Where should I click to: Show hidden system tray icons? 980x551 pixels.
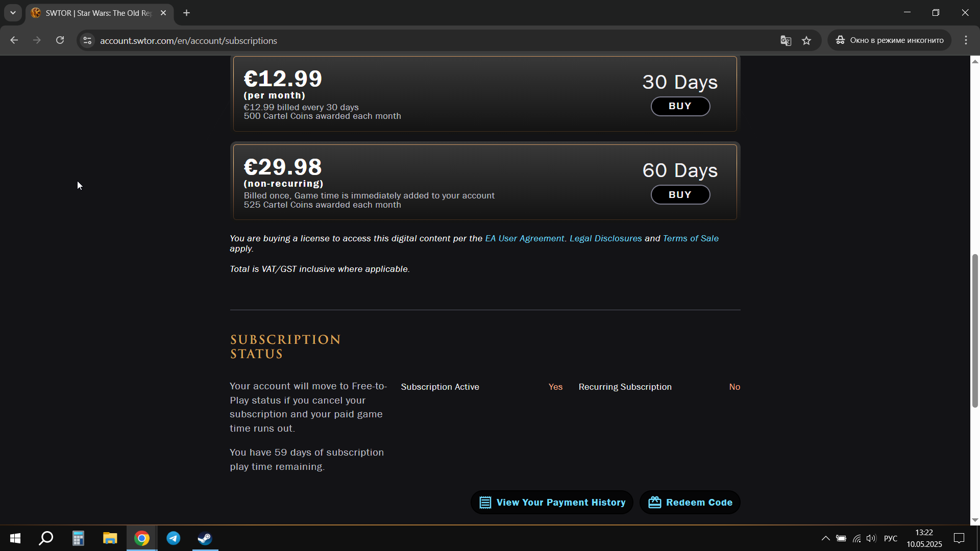coord(825,538)
